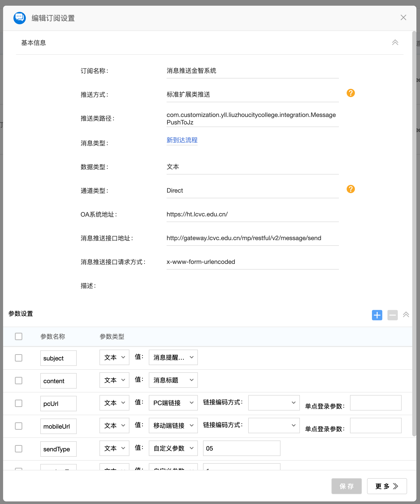The image size is (420, 504).
Task: Check the subject parameter row
Action: coord(19,358)
